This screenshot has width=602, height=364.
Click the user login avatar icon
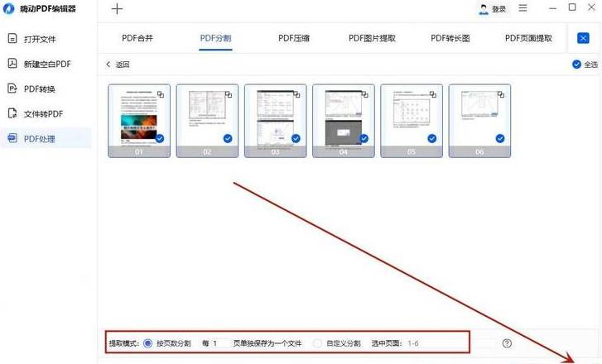pyautogui.click(x=484, y=9)
